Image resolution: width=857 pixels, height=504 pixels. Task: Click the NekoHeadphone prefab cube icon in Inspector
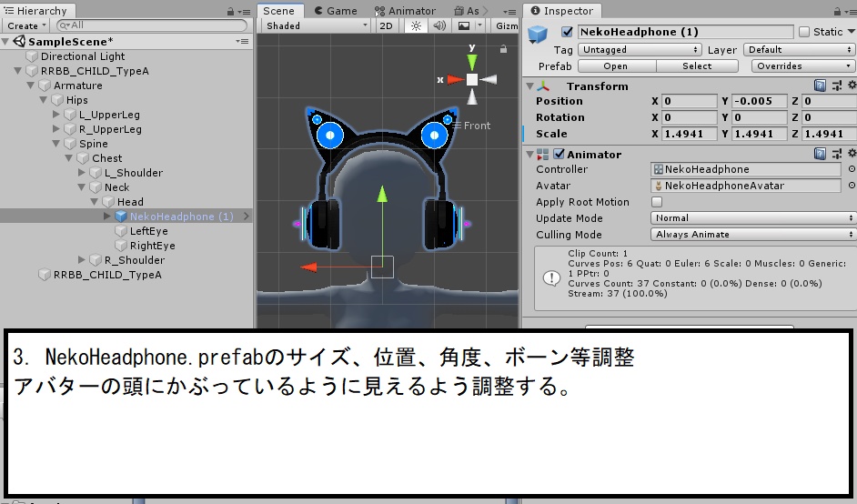point(538,34)
